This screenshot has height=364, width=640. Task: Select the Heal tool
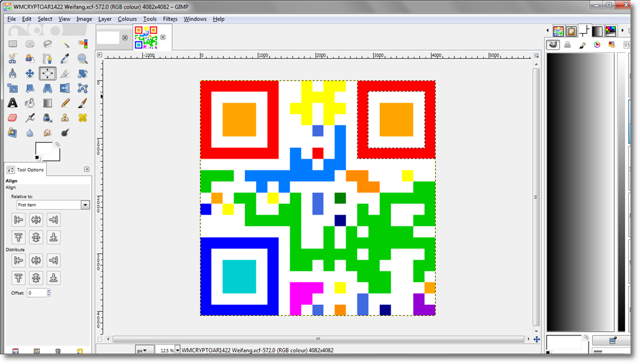pos(82,118)
